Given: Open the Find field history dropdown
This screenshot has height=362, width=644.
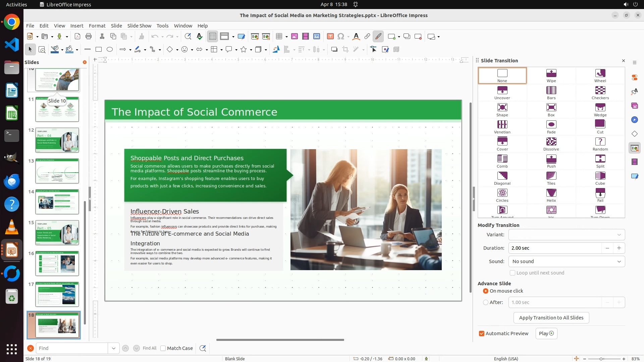Looking at the screenshot, I should (x=114, y=348).
